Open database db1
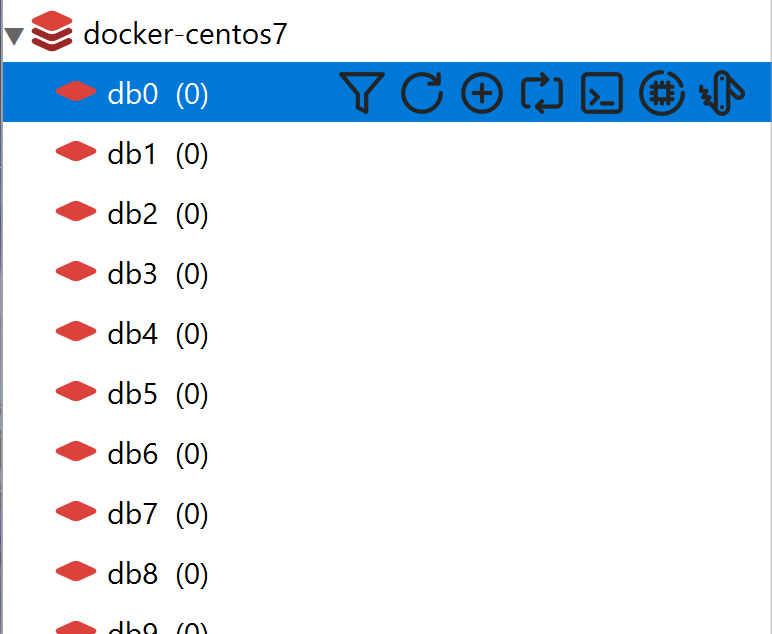This screenshot has height=634, width=772. [132, 154]
